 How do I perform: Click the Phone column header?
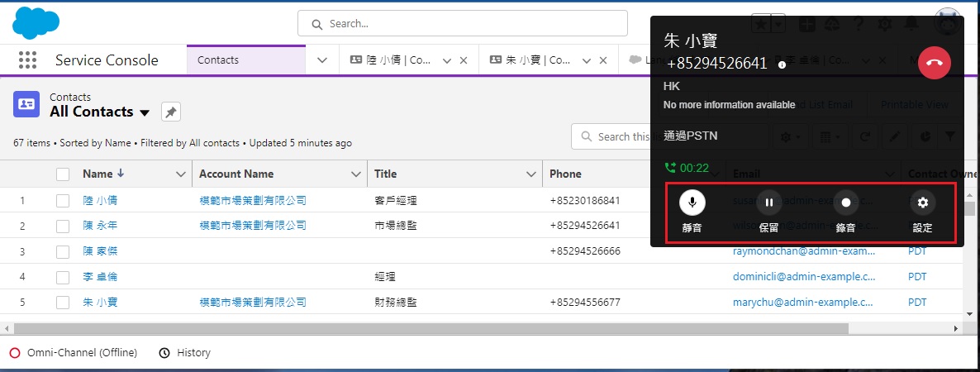566,174
